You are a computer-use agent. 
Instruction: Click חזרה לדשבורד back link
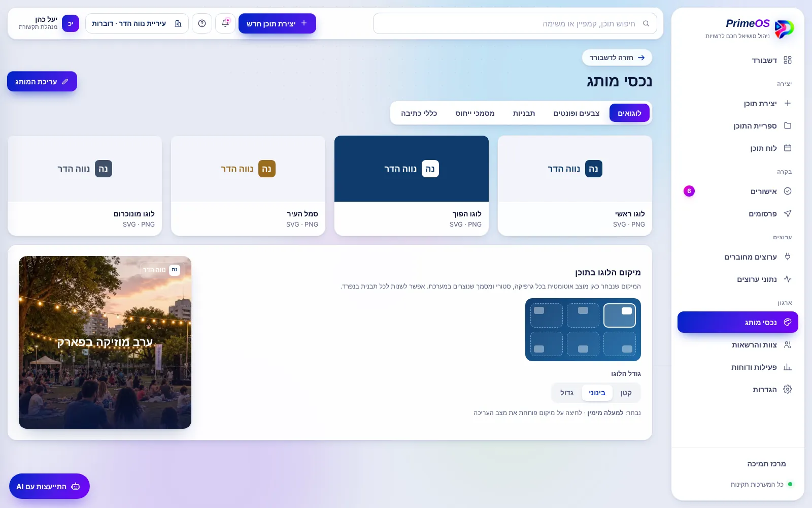pos(617,57)
